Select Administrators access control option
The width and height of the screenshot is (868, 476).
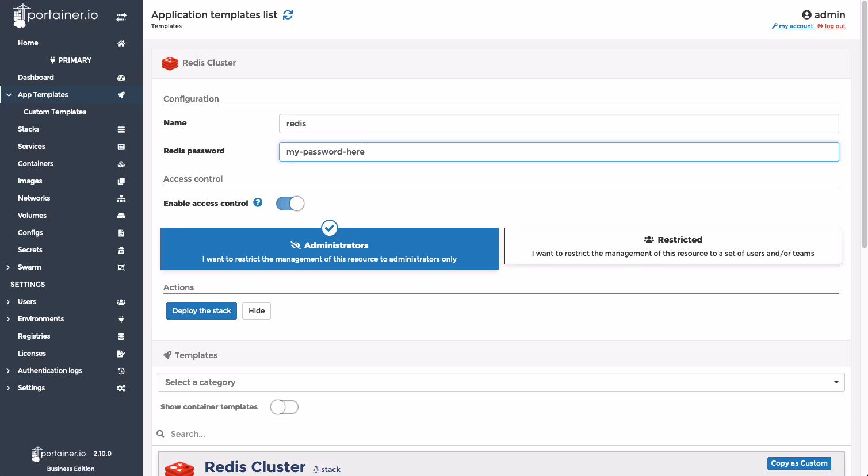(x=330, y=249)
